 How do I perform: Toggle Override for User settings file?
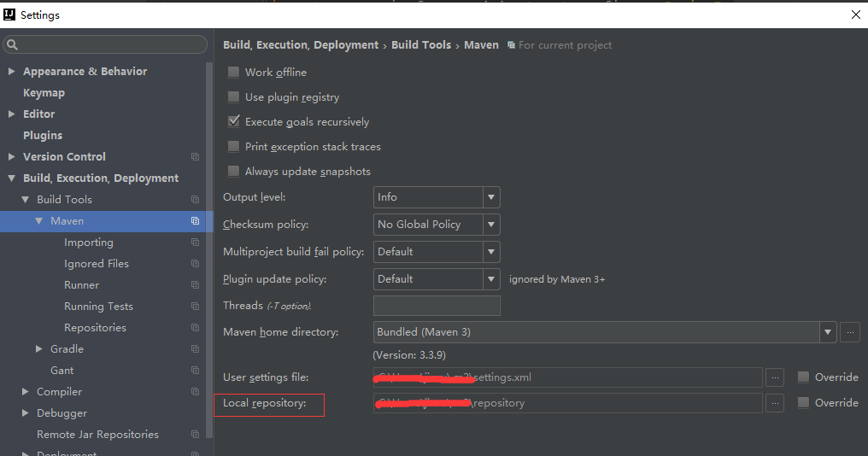(x=803, y=377)
